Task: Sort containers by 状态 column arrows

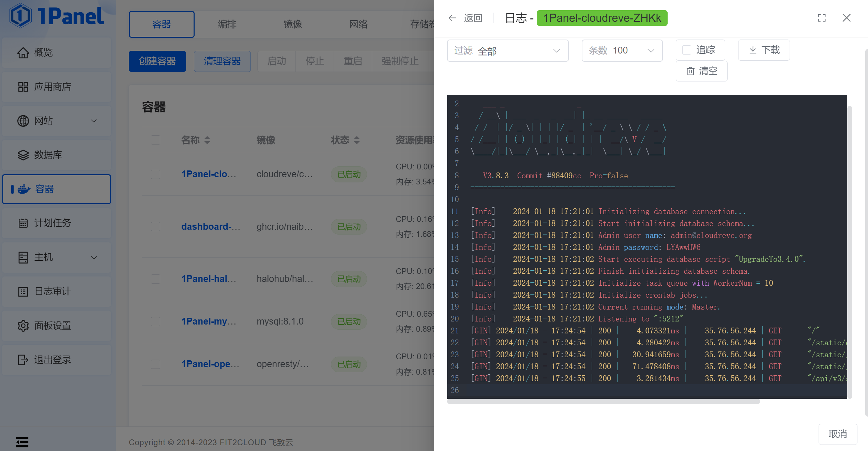Action: (357, 140)
